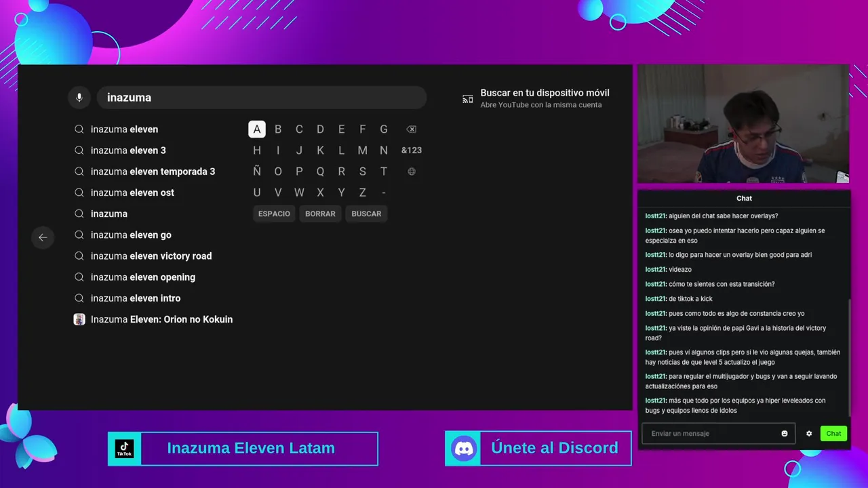Click the 'Enviar un mensaje' input field

click(x=718, y=434)
